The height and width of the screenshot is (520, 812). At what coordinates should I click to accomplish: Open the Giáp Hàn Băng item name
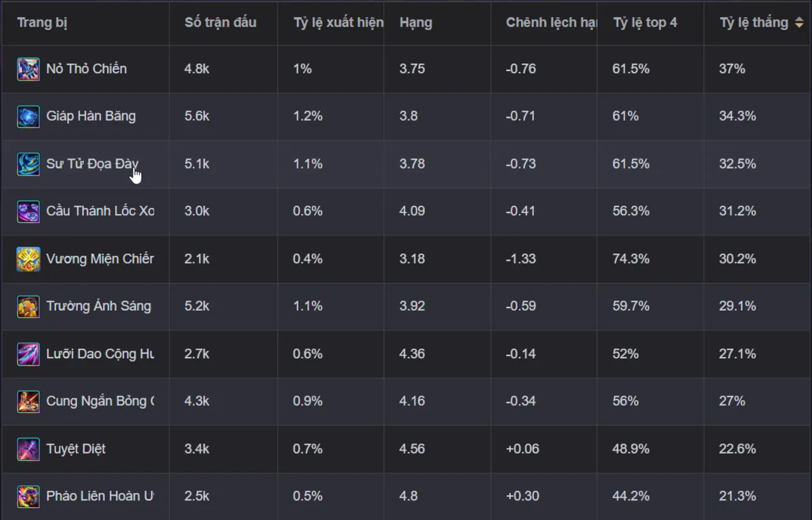91,116
